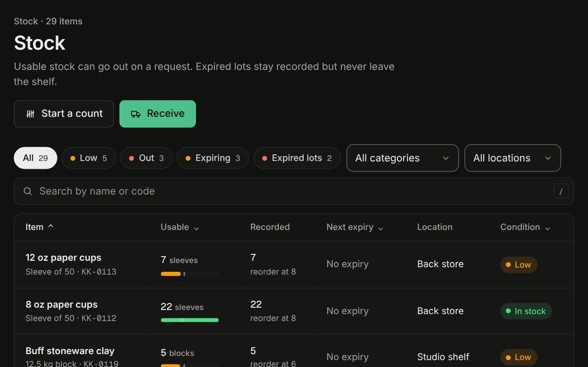The width and height of the screenshot is (588, 367).
Task: Open the All locations dropdown
Action: coord(513,158)
